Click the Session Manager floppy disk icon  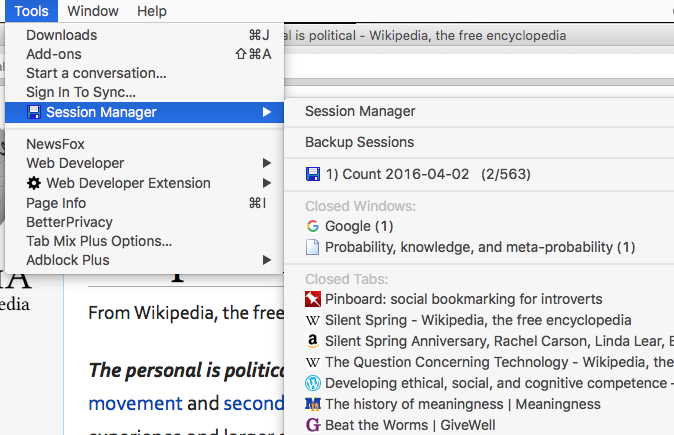(34, 112)
